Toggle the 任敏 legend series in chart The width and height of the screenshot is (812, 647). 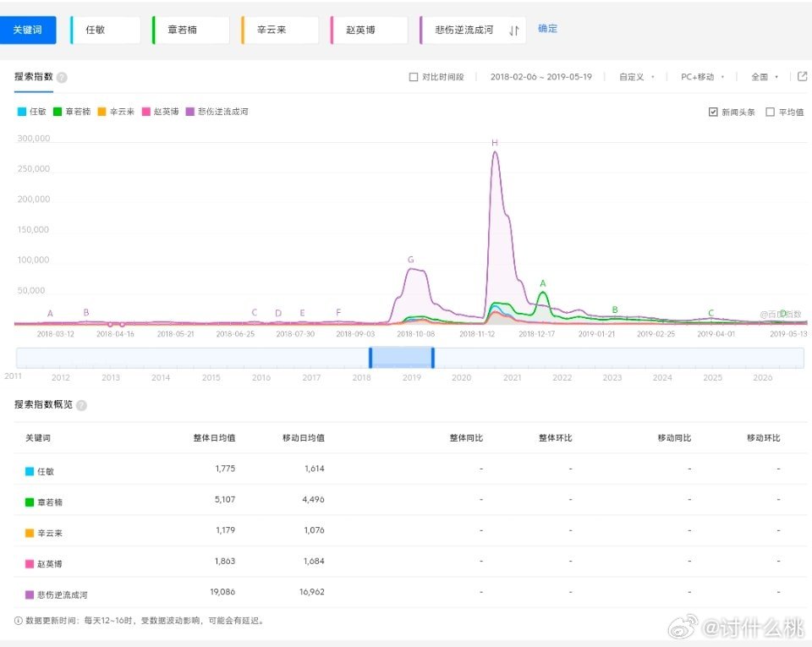point(32,112)
